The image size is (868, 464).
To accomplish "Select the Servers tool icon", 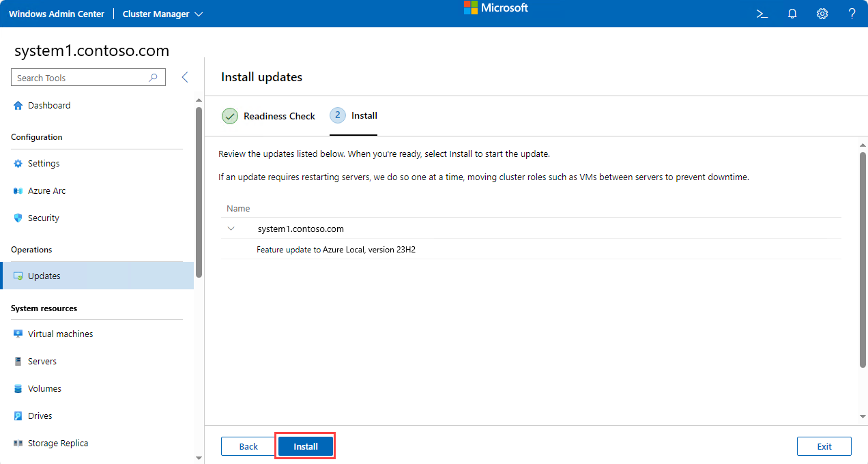I will (x=16, y=361).
